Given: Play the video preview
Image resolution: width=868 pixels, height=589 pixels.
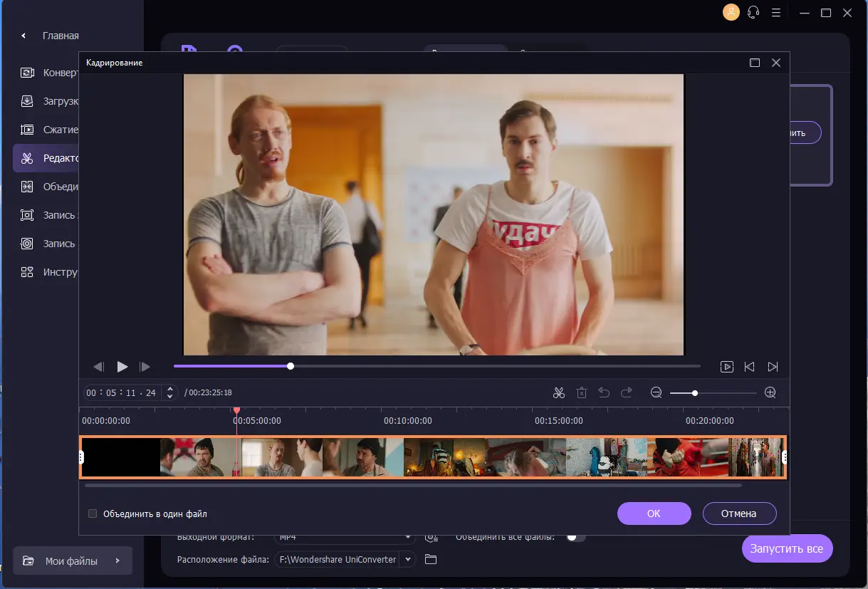Looking at the screenshot, I should click(x=122, y=367).
